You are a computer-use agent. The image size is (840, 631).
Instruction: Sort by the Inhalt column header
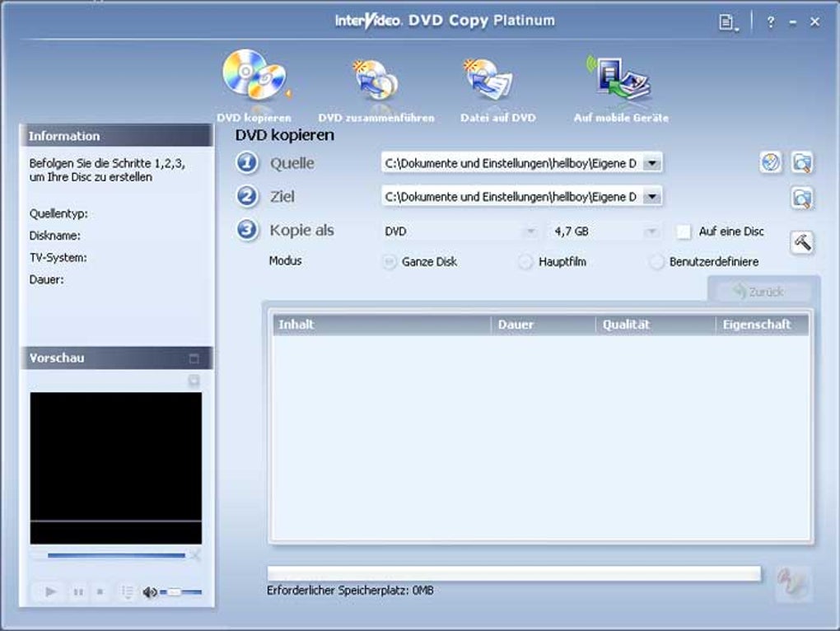[x=382, y=325]
